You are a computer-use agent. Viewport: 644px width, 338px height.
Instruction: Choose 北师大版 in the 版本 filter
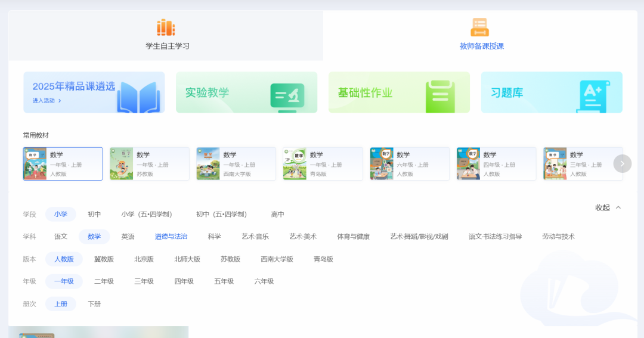click(x=187, y=259)
